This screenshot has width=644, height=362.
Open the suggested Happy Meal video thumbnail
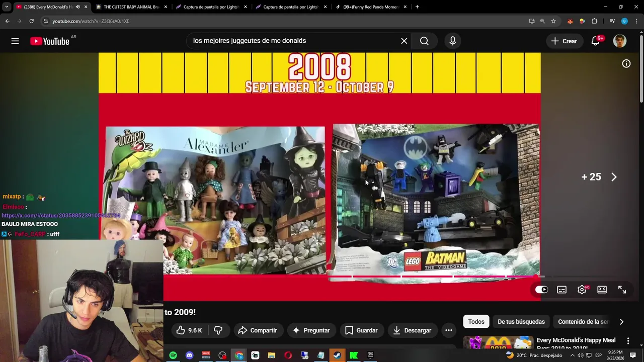click(x=498, y=343)
